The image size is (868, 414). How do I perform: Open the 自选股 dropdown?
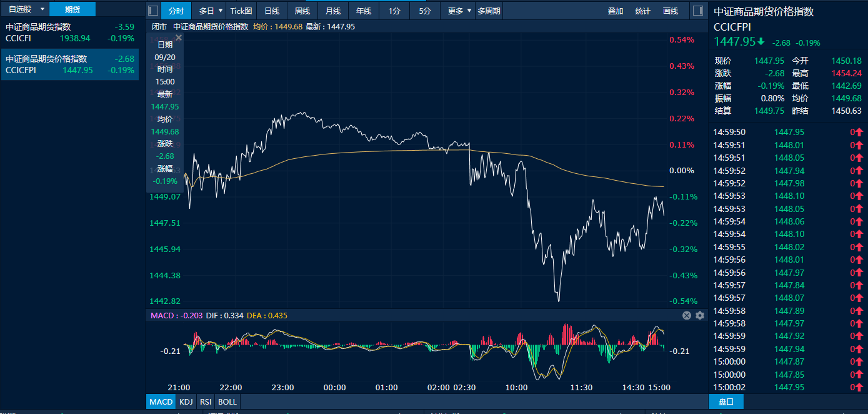coord(26,9)
